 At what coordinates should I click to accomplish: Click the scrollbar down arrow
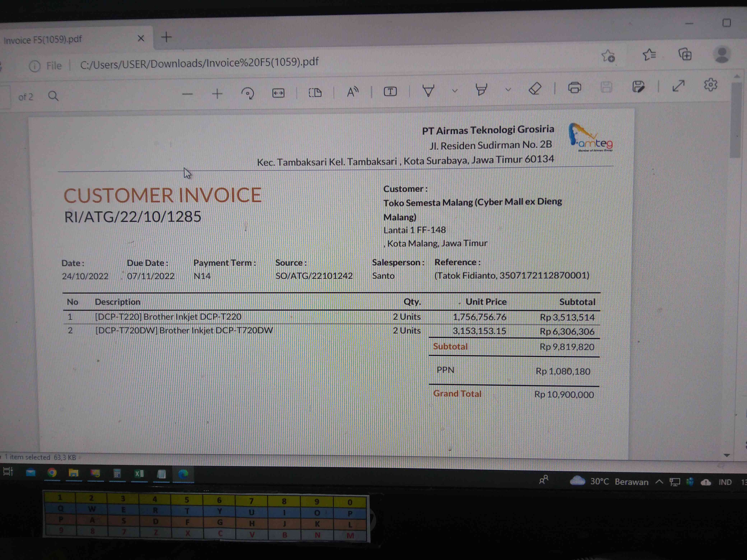727,455
